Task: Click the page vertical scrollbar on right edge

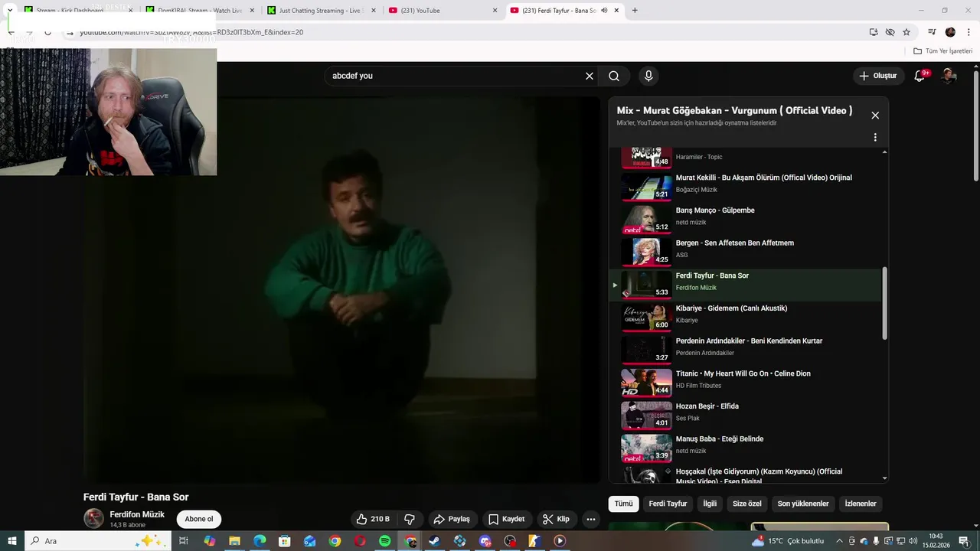Action: (x=976, y=127)
